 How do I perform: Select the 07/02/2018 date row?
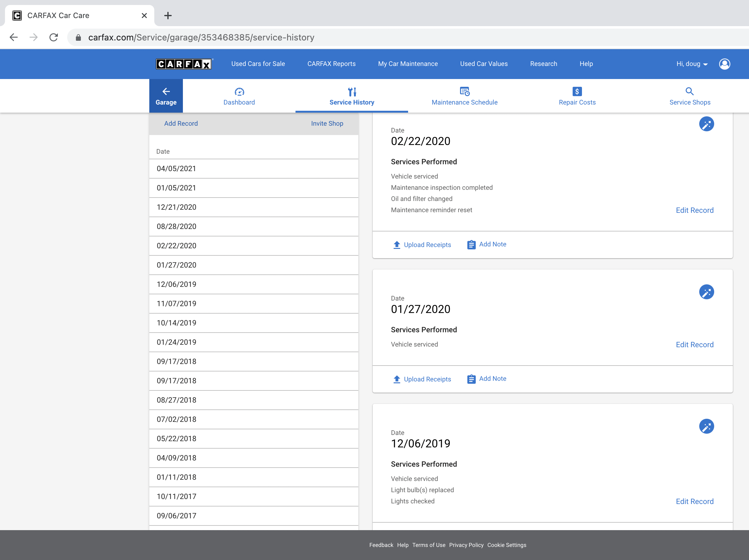point(254,420)
